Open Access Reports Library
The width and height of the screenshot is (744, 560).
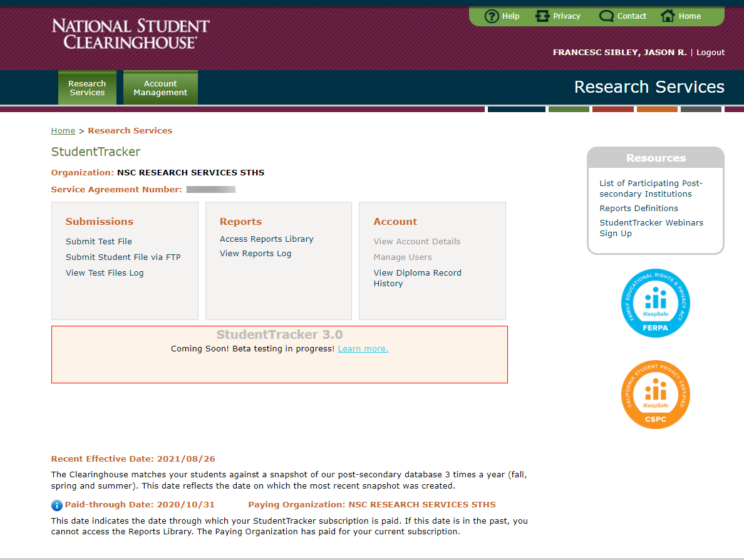point(266,239)
